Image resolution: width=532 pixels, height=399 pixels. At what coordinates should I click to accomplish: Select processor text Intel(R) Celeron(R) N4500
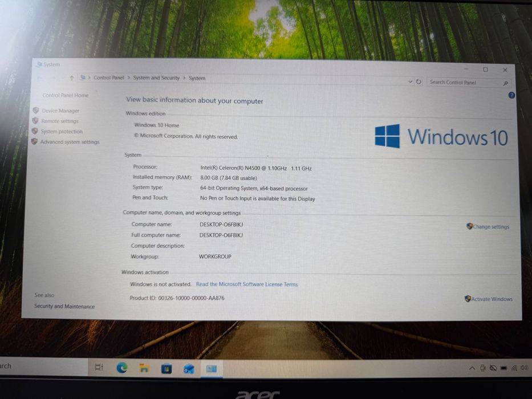tap(230, 168)
